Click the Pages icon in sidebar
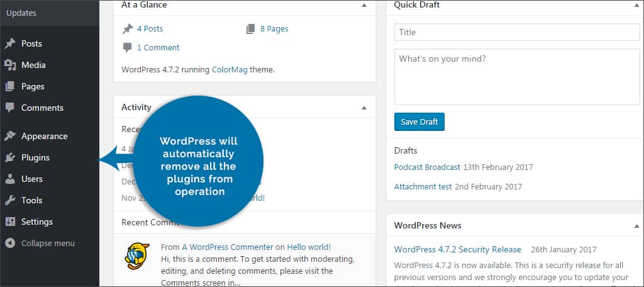The image size is (644, 287). click(x=10, y=86)
